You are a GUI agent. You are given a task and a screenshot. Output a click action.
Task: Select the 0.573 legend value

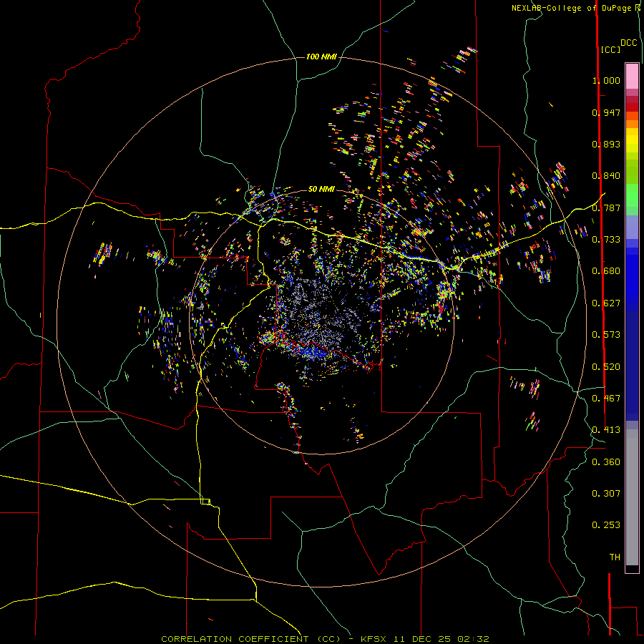point(606,335)
